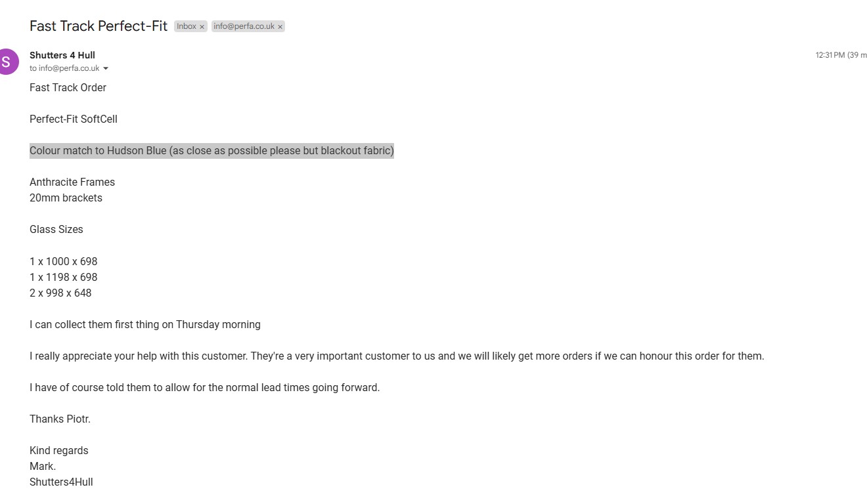Click the '2 x 998 x 648' size line
The width and height of the screenshot is (867, 504).
[x=60, y=293]
